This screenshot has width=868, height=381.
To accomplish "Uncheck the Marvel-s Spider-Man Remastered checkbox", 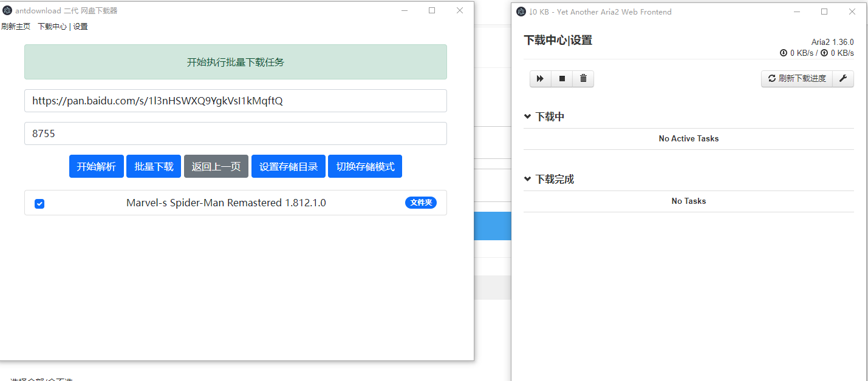I will [x=39, y=203].
